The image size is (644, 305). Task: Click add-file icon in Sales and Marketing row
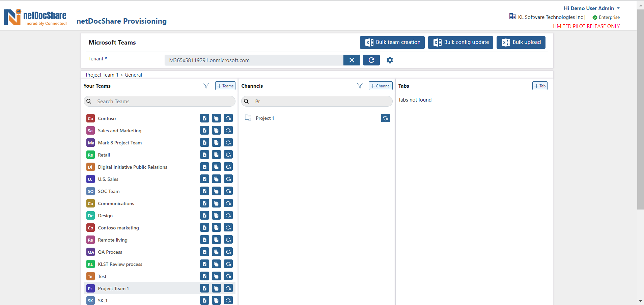[x=204, y=130]
